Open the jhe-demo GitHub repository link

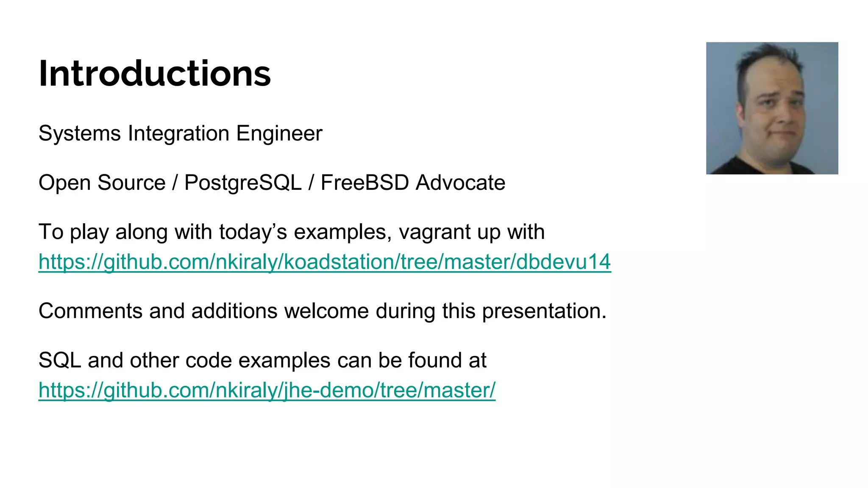pos(267,390)
